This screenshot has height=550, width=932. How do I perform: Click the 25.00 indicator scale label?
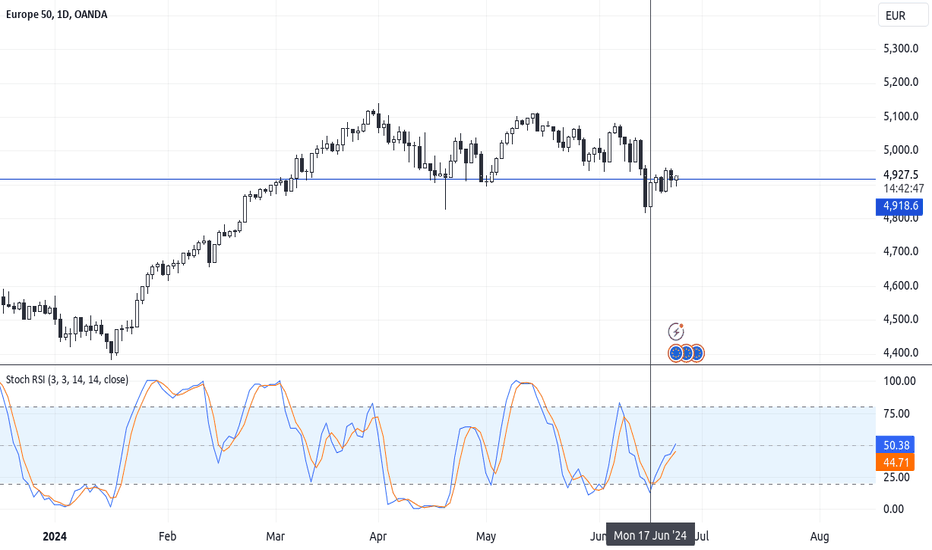896,477
